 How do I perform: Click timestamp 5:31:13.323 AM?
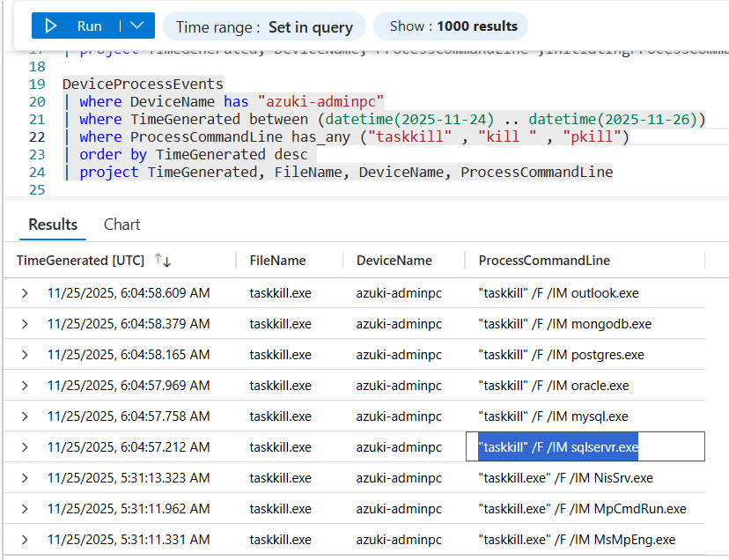(x=129, y=478)
